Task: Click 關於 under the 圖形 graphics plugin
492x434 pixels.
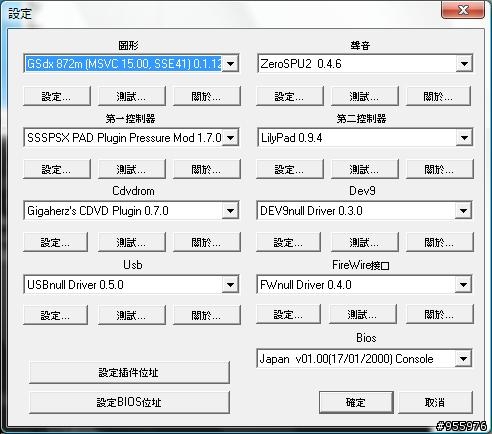Action: pyautogui.click(x=207, y=96)
